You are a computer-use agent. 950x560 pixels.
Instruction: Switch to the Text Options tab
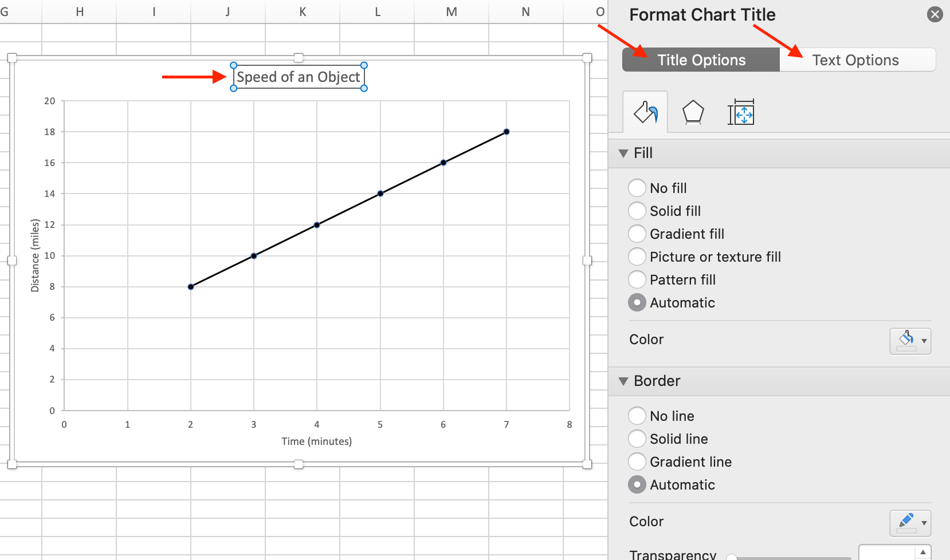point(855,60)
